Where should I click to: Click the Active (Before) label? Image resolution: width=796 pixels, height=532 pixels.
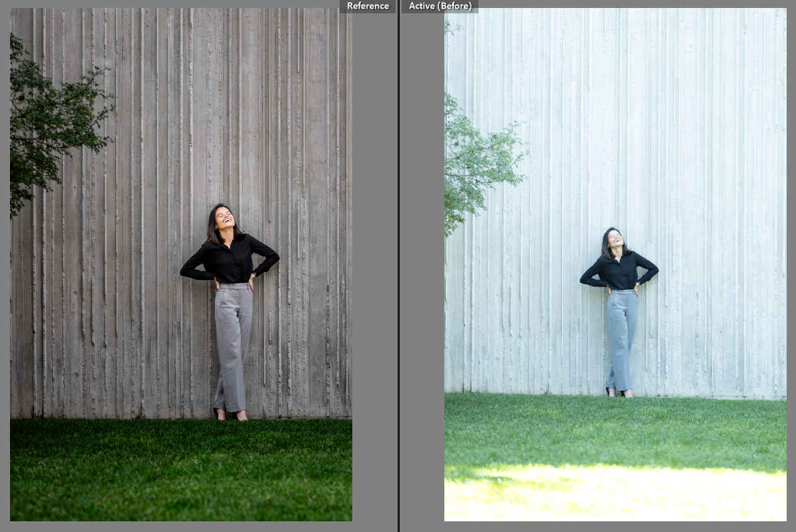[440, 6]
